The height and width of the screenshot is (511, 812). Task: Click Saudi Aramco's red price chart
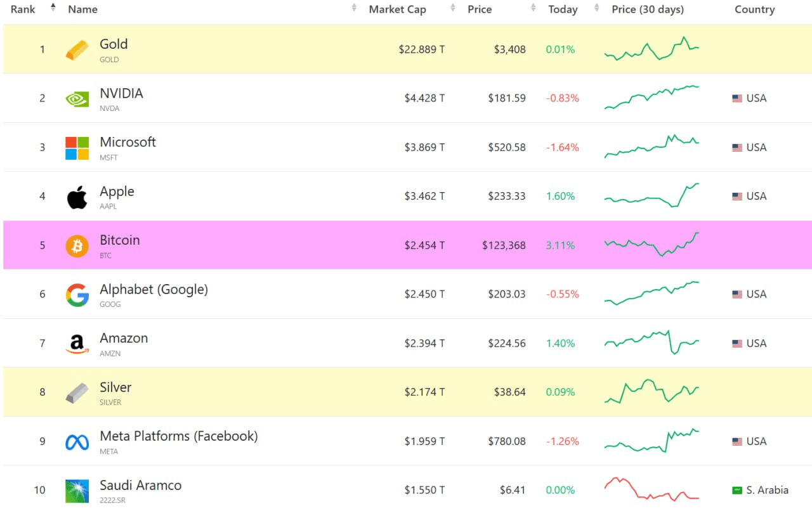pyautogui.click(x=652, y=489)
